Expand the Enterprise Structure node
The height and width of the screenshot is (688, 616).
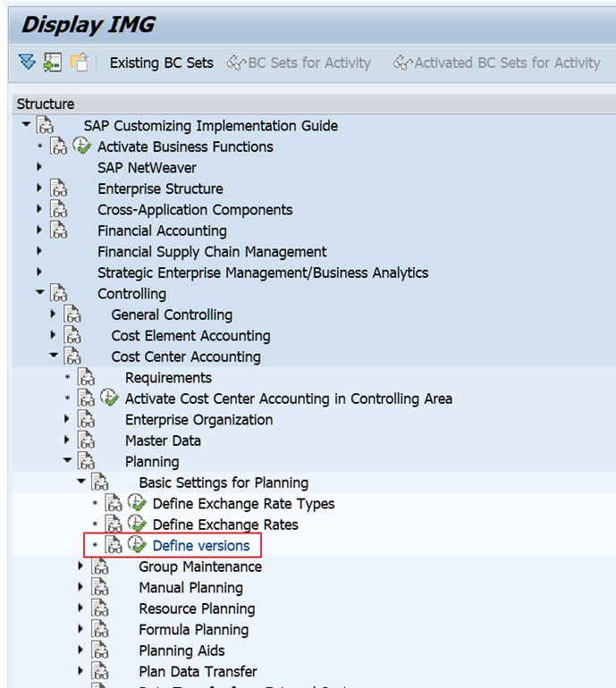(39, 188)
